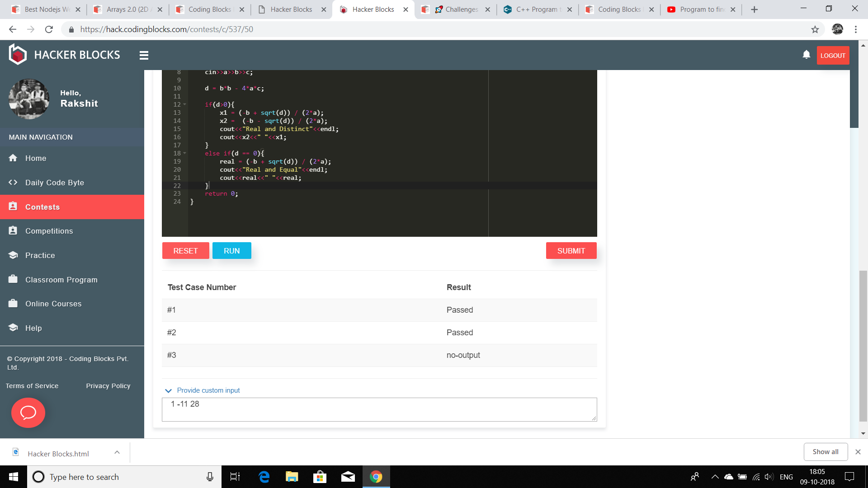Click the Contests badge icon

click(x=13, y=206)
